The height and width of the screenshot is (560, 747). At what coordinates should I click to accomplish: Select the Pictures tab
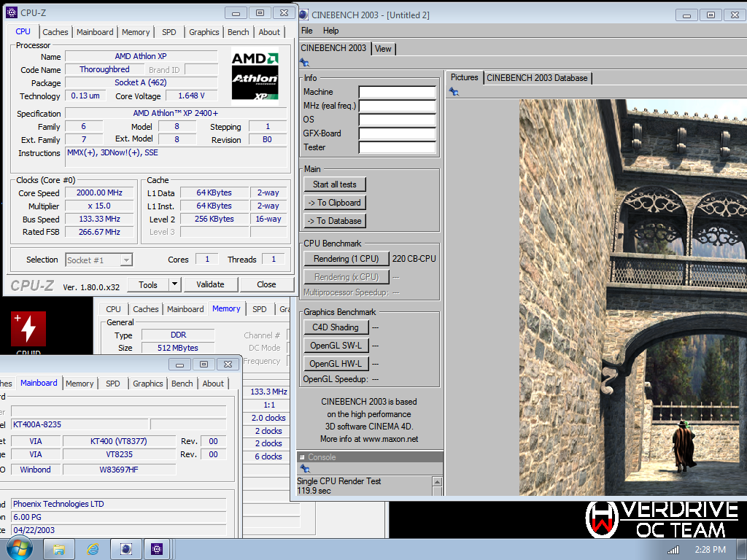(x=464, y=77)
